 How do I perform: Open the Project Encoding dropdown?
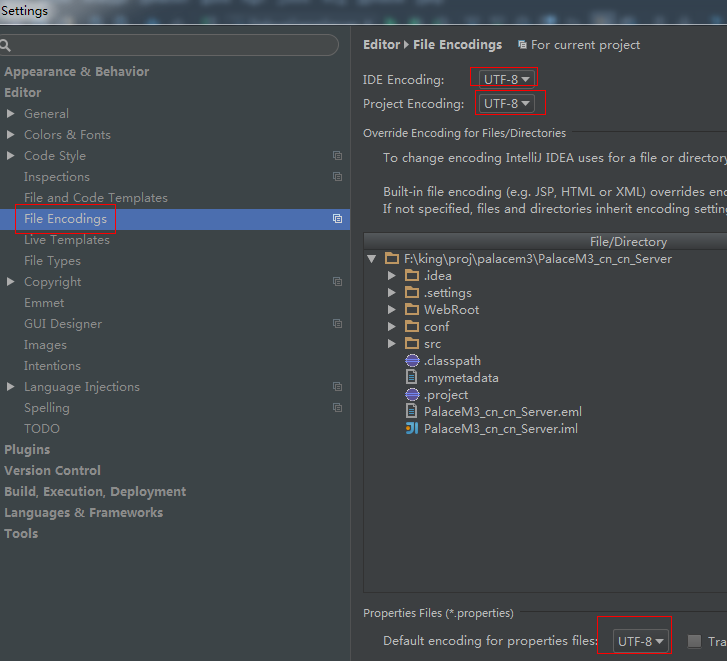(506, 103)
